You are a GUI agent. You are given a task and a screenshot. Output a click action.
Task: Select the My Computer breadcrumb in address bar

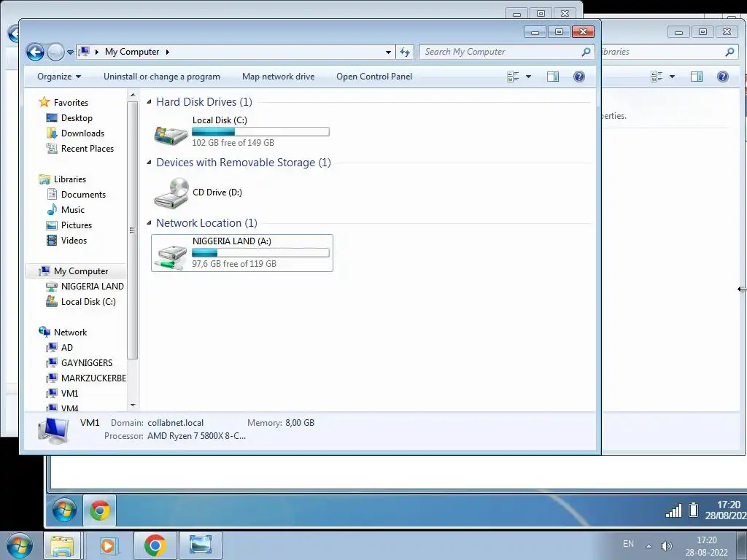[132, 52]
